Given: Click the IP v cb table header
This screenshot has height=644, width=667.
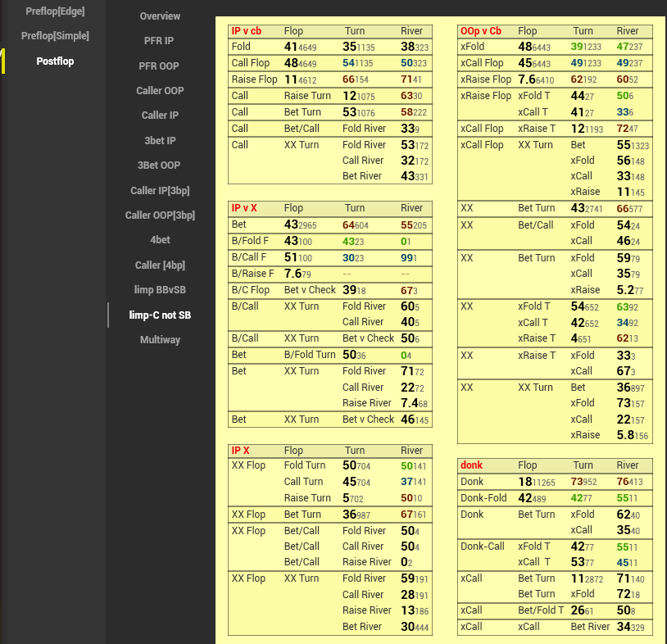Looking at the screenshot, I should click(247, 31).
